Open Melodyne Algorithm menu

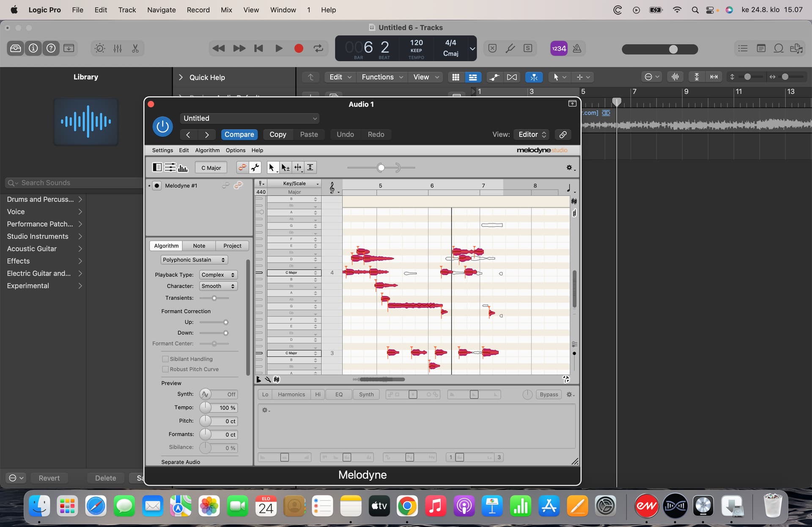coord(207,150)
